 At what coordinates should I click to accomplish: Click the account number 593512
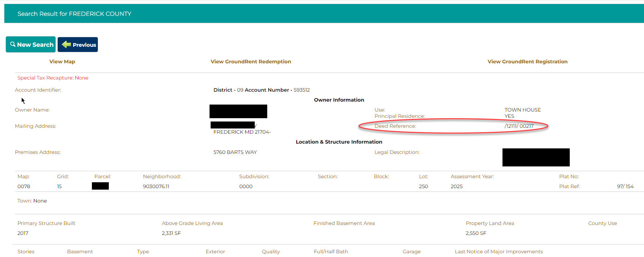(301, 90)
